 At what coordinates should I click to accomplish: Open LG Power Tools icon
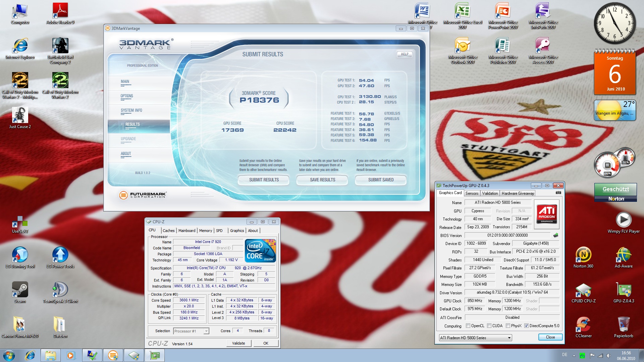coord(60,258)
